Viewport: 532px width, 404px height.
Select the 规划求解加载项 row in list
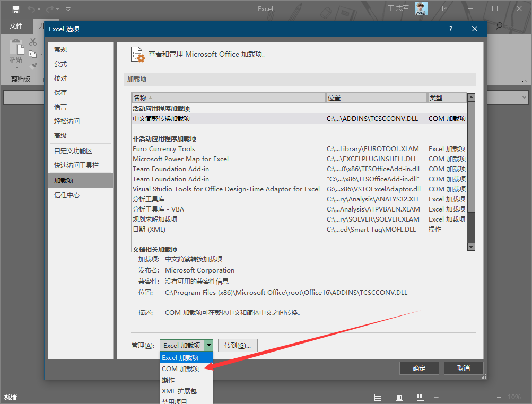pyautogui.click(x=155, y=219)
